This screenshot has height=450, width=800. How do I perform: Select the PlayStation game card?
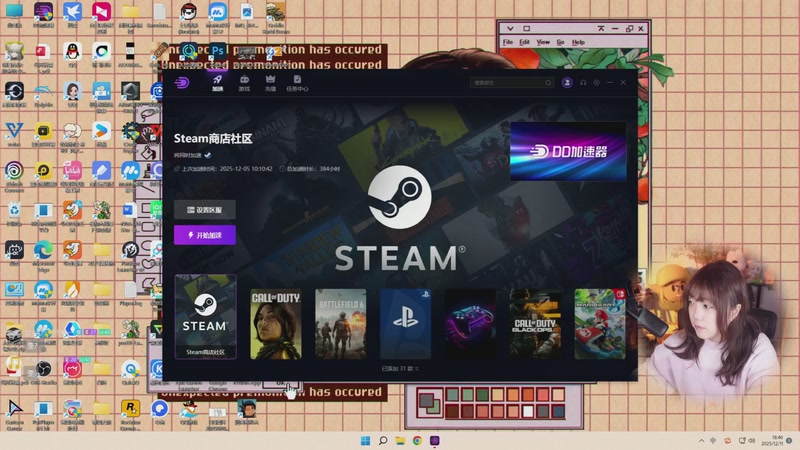pyautogui.click(x=405, y=324)
